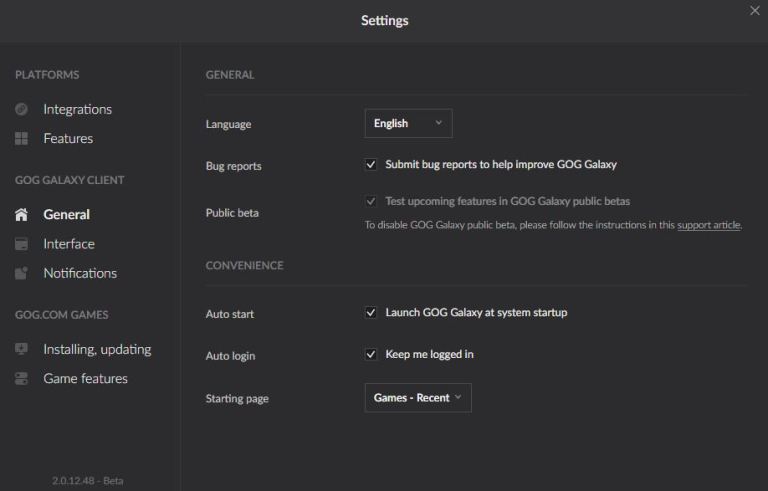The image size is (768, 491).
Task: Click the PLATFORMS sidebar heading
Action: pos(47,74)
